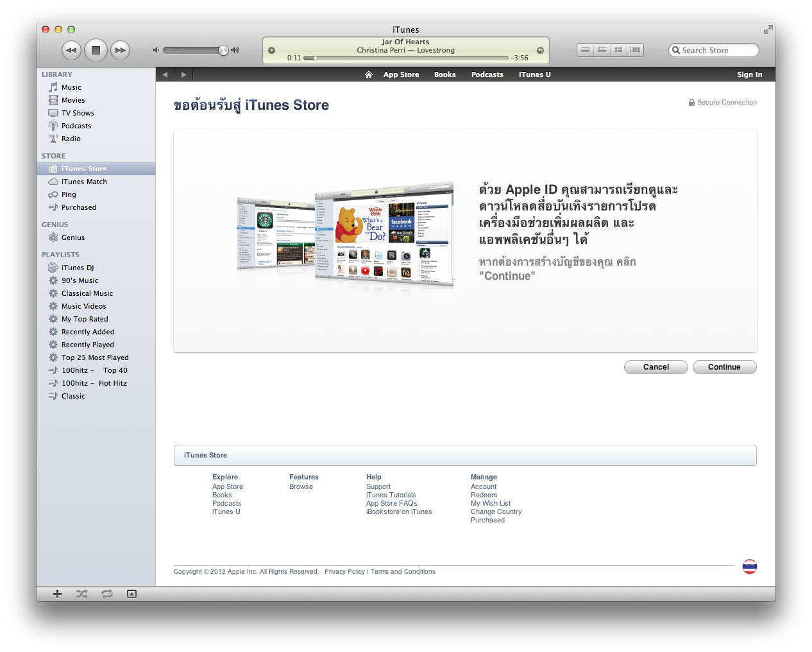Screen dimensions: 812x652
Task: Open the Music Videos playlist
Action: (x=96, y=306)
